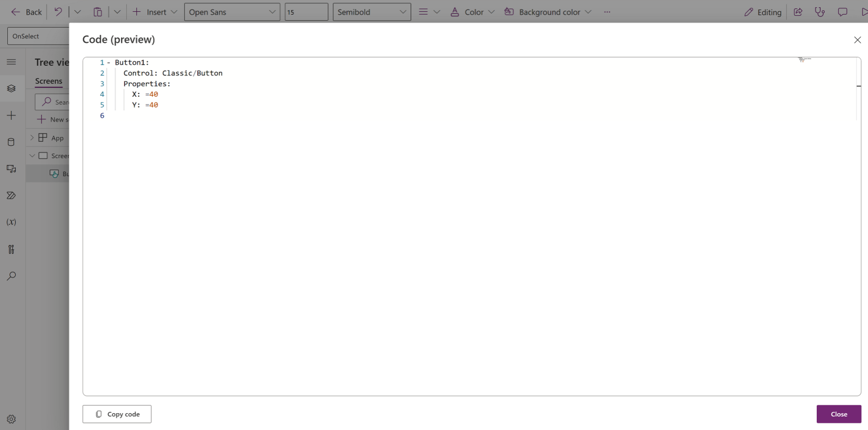
Task: Click the Insert plus icon in sidebar
Action: point(11,115)
